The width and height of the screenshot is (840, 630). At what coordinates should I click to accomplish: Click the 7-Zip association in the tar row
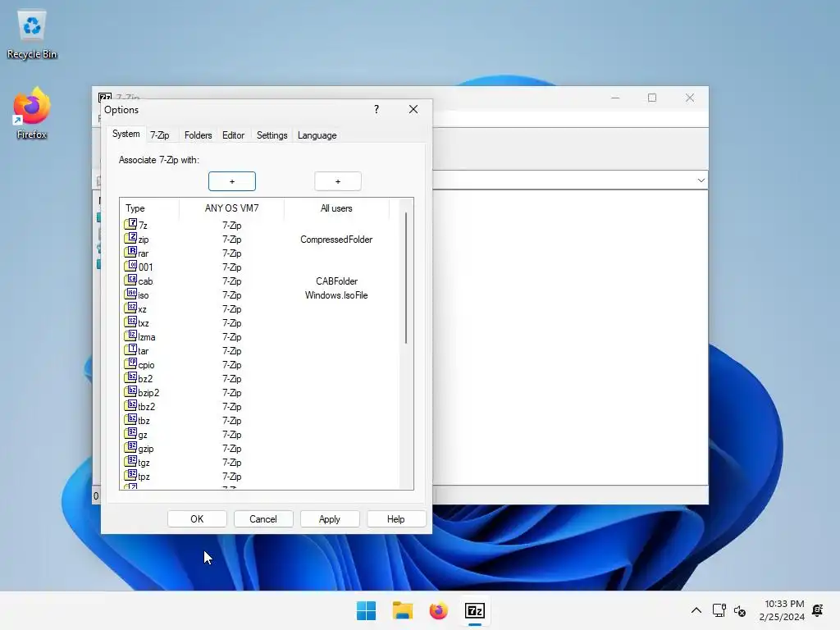pyautogui.click(x=232, y=351)
